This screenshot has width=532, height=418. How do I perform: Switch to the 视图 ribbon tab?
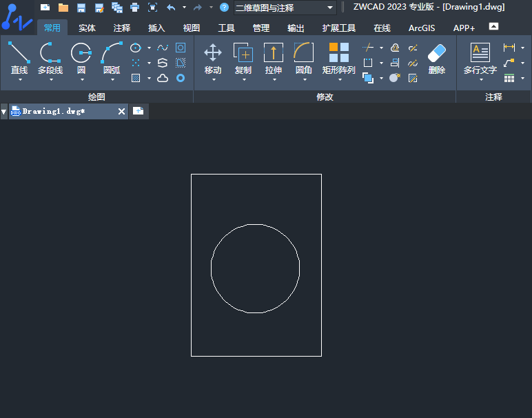(x=192, y=28)
